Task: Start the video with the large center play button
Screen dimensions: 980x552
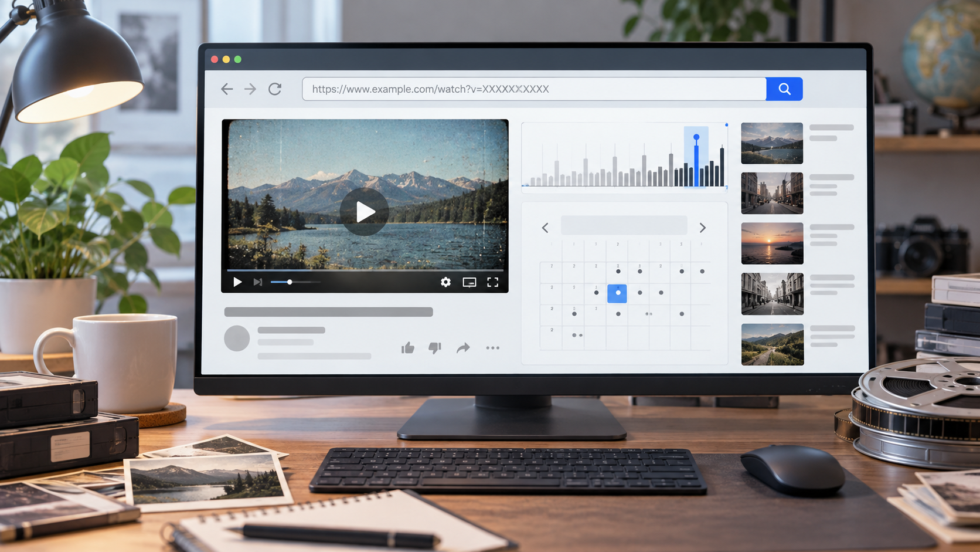Action: coord(365,212)
